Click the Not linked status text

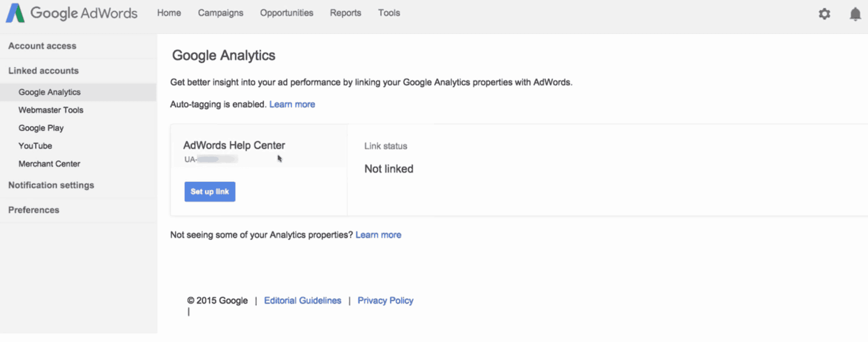click(x=389, y=169)
